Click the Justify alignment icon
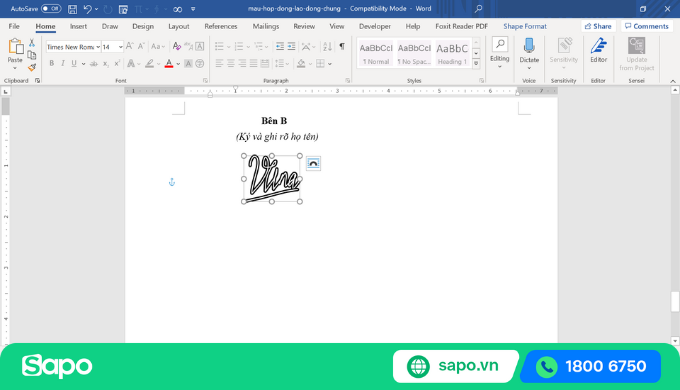This screenshot has width=680, height=390. tap(253, 64)
